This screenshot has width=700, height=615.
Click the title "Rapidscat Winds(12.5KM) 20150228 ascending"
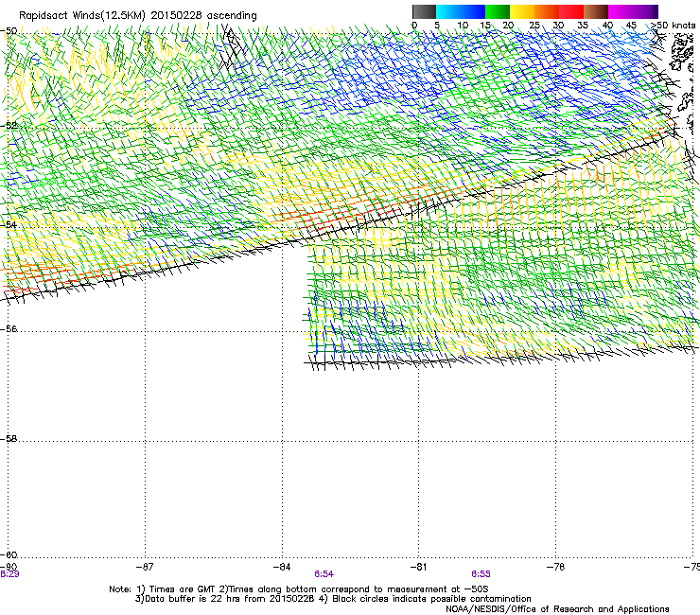tap(138, 16)
